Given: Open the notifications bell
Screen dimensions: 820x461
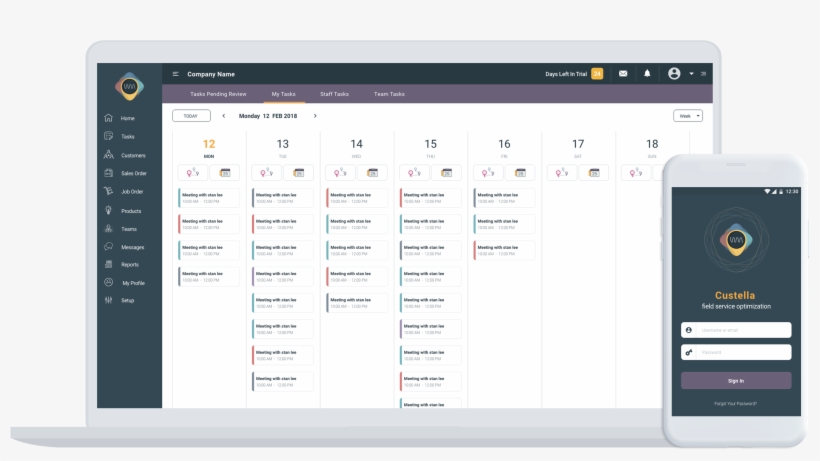Looking at the screenshot, I should pos(647,74).
